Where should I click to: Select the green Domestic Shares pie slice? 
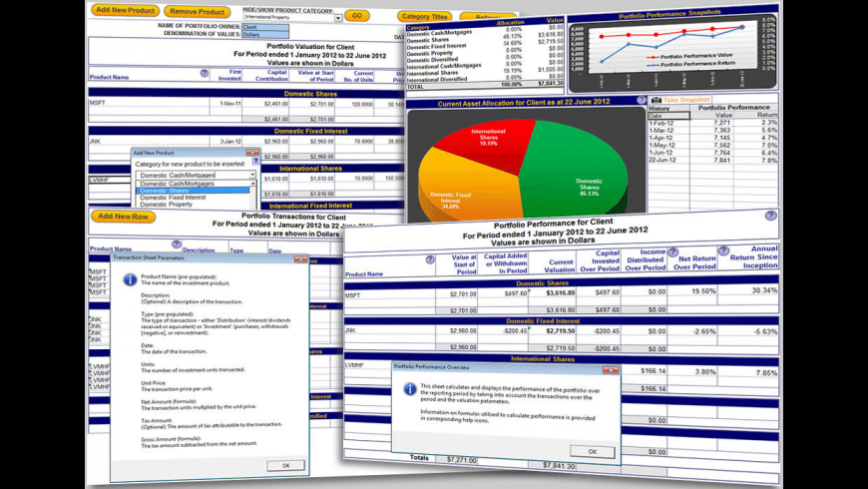pyautogui.click(x=576, y=169)
